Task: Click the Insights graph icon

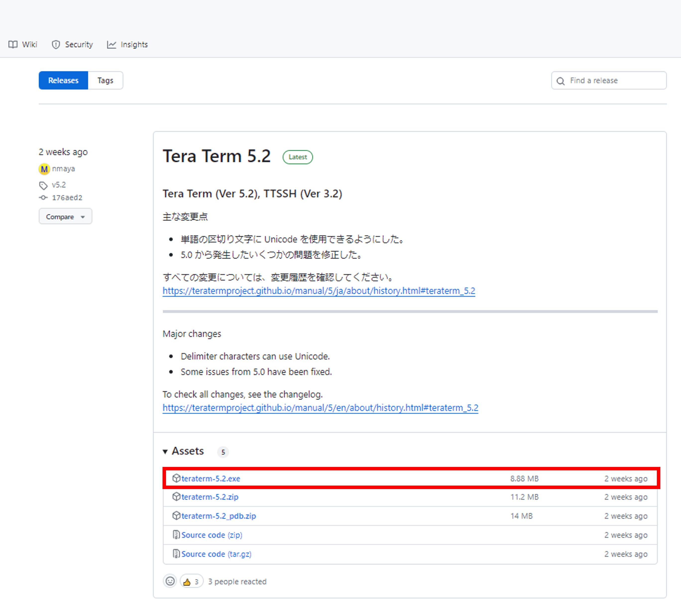Action: (112, 45)
